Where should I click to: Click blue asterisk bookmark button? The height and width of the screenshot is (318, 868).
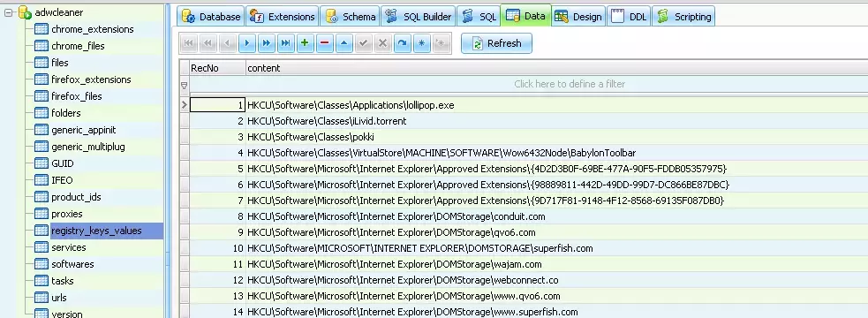[421, 43]
